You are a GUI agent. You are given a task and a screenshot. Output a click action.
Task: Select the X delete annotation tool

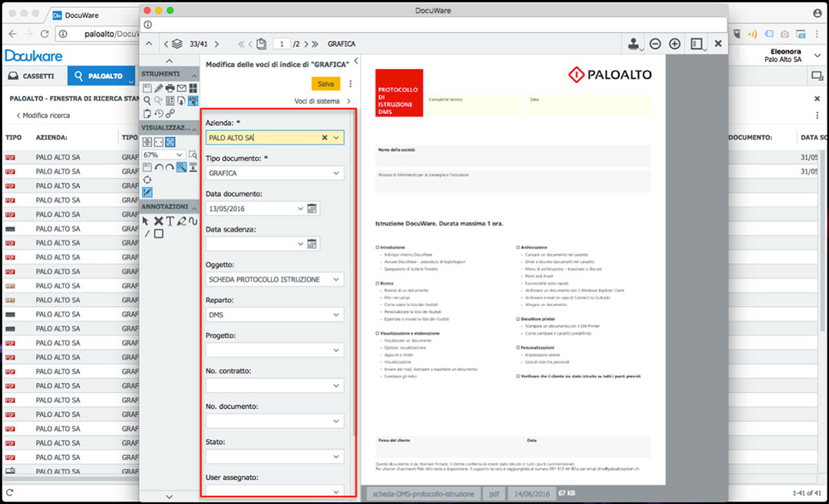coord(158,222)
